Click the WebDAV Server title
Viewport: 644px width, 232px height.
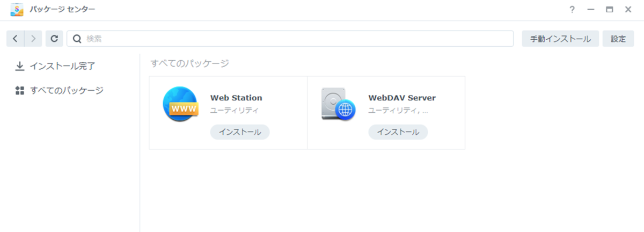pos(402,98)
